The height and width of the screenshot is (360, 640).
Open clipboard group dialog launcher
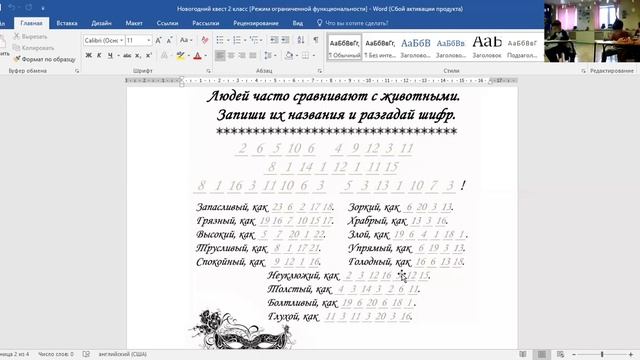tap(77, 71)
